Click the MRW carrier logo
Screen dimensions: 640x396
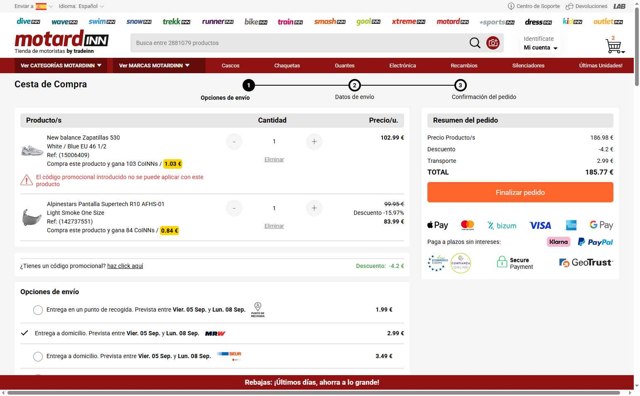[215, 334]
